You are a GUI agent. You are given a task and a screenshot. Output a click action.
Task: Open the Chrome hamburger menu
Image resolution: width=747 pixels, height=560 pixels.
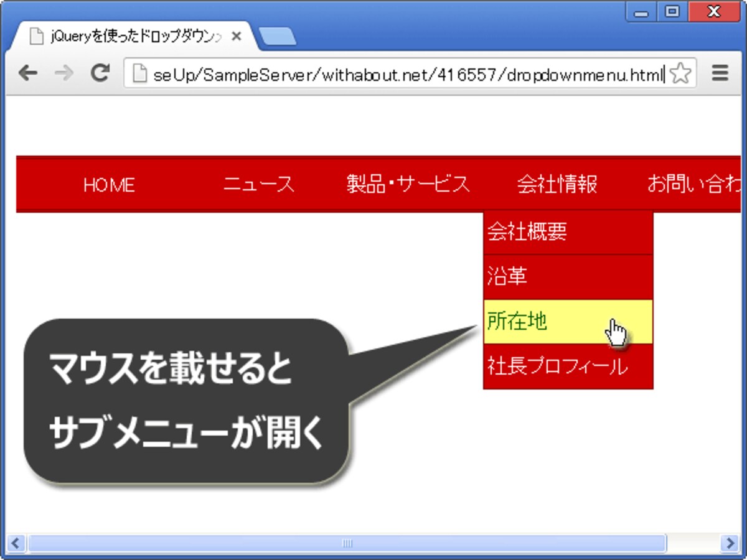(x=720, y=74)
